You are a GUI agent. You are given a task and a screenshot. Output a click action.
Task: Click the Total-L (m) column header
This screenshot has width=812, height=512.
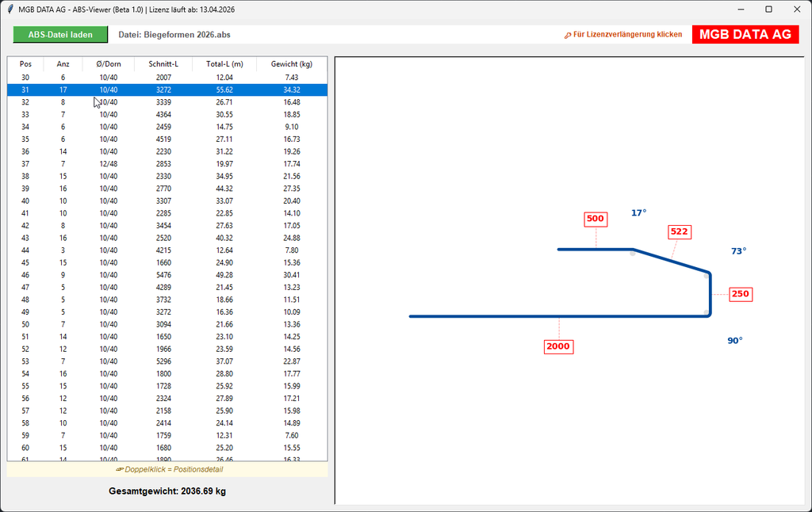tap(224, 63)
